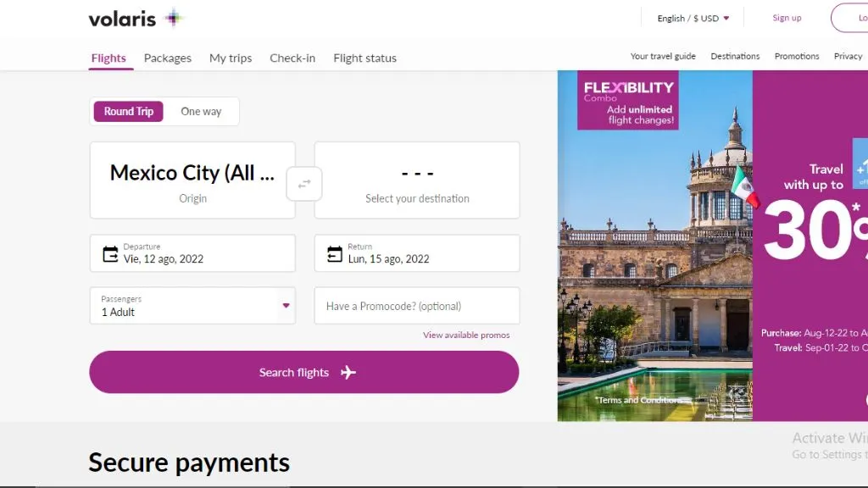Click the Promocode input field
The height and width of the screenshot is (488, 868).
tap(416, 306)
